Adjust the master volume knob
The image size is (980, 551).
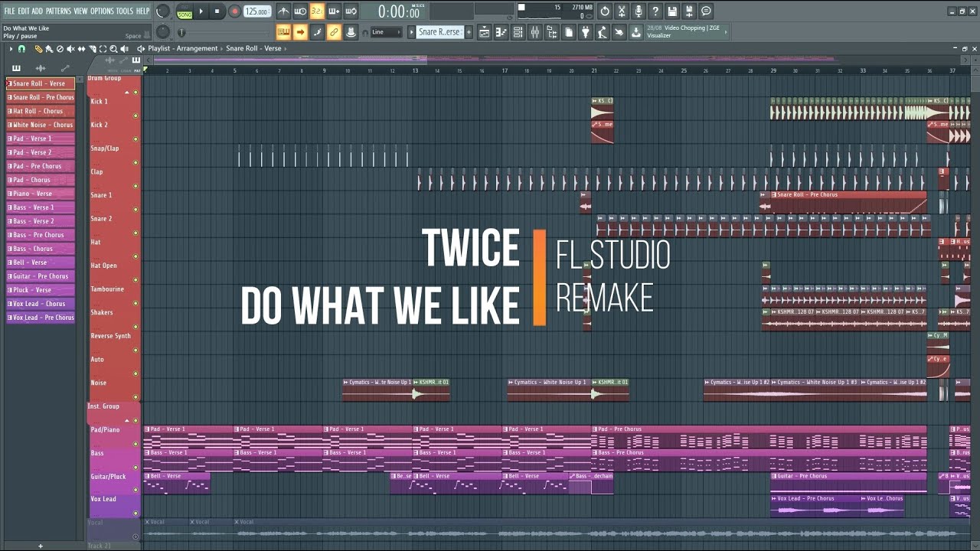pyautogui.click(x=163, y=11)
